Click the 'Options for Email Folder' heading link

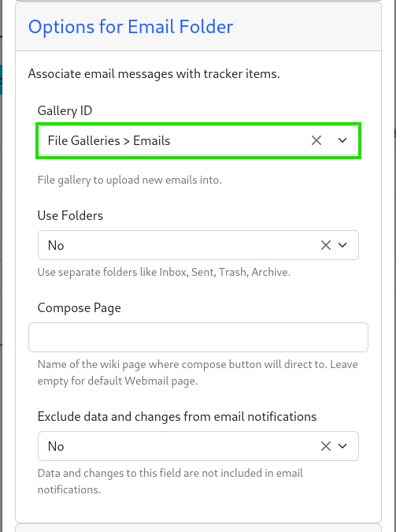[x=131, y=27]
